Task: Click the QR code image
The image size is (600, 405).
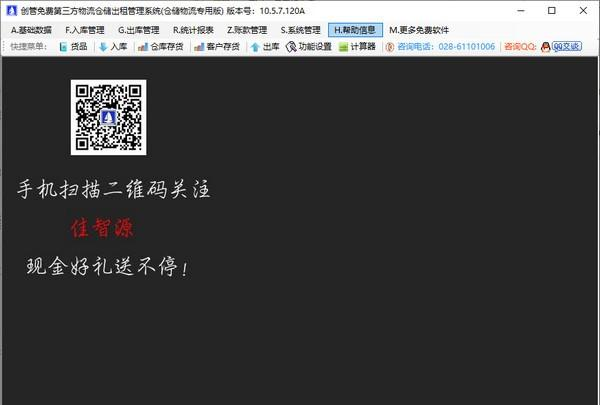Action: coord(109,118)
